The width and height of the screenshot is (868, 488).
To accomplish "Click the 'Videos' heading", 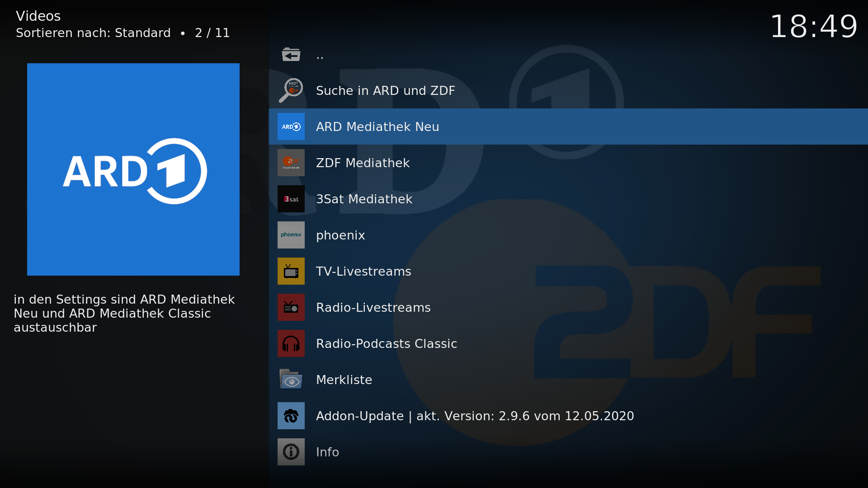I will (38, 16).
